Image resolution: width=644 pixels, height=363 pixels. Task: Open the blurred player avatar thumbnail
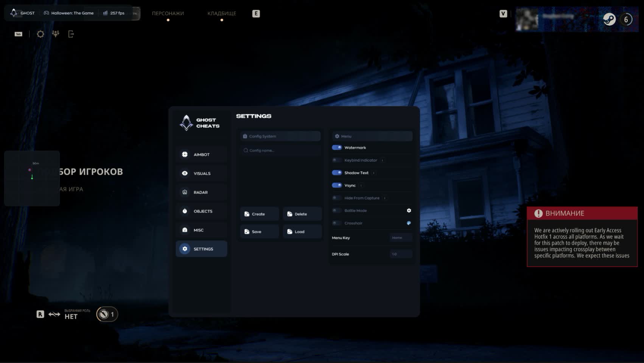click(x=527, y=19)
